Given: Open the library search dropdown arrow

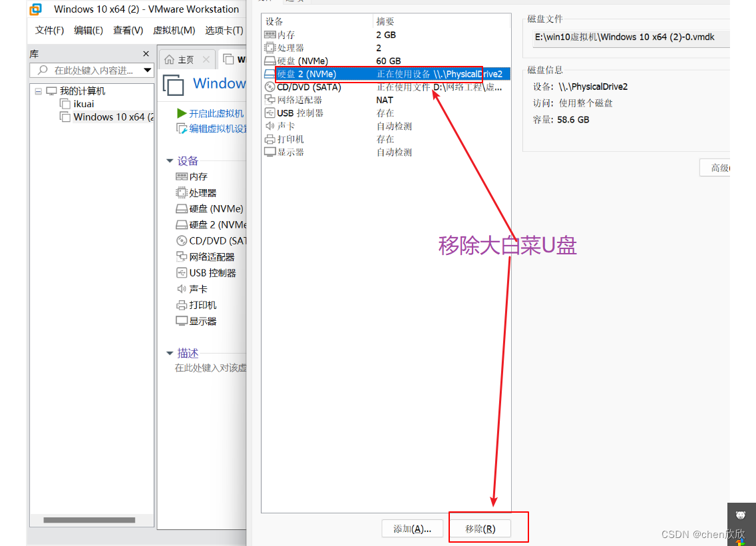Looking at the screenshot, I should pos(148,71).
